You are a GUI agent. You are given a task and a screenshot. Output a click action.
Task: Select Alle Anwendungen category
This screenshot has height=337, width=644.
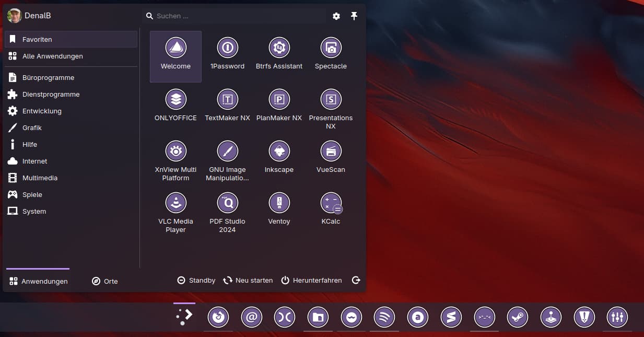[x=52, y=56]
